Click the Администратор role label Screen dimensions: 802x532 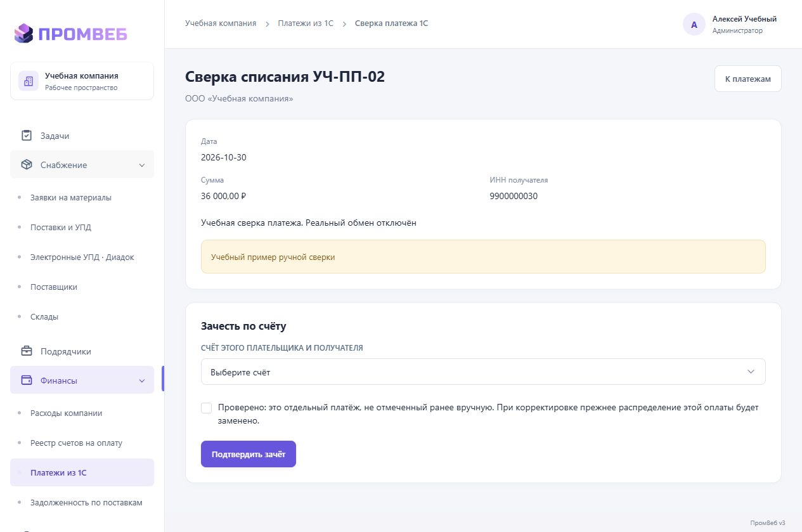pyautogui.click(x=737, y=30)
